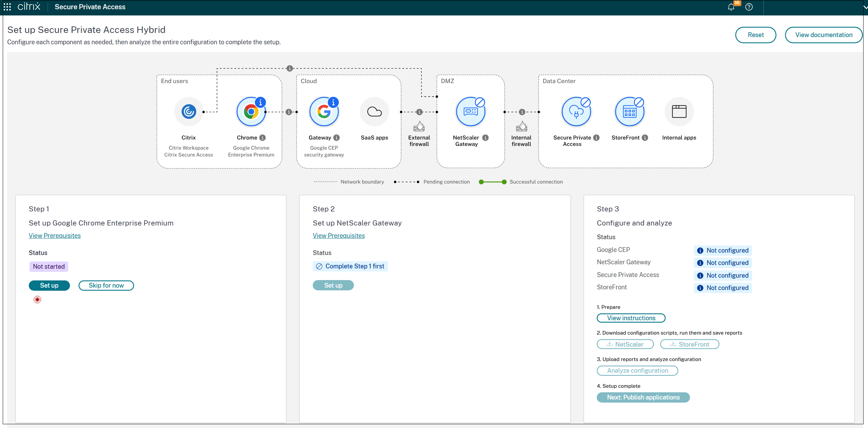Open View documentation
Viewport: 868px width, 428px height.
tap(823, 35)
